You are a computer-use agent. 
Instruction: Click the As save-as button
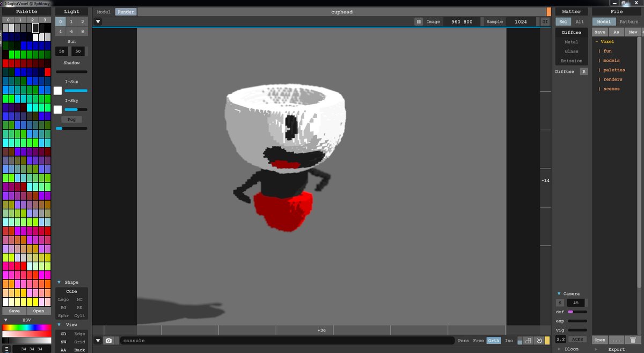pyautogui.click(x=617, y=32)
